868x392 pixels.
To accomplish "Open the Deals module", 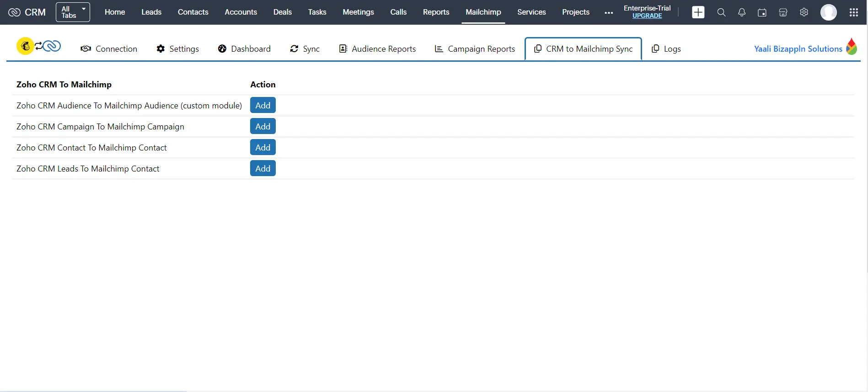I will pyautogui.click(x=283, y=12).
